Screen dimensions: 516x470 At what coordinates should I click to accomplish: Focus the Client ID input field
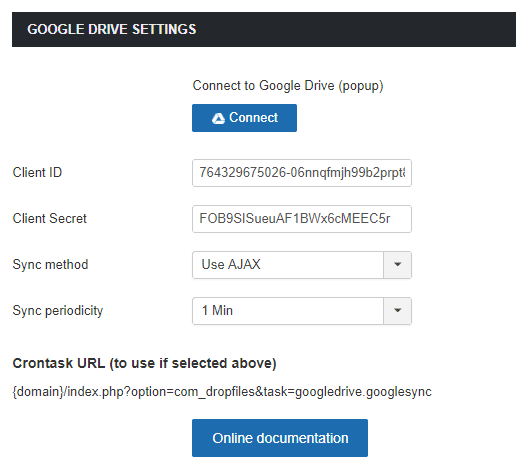coord(302,173)
